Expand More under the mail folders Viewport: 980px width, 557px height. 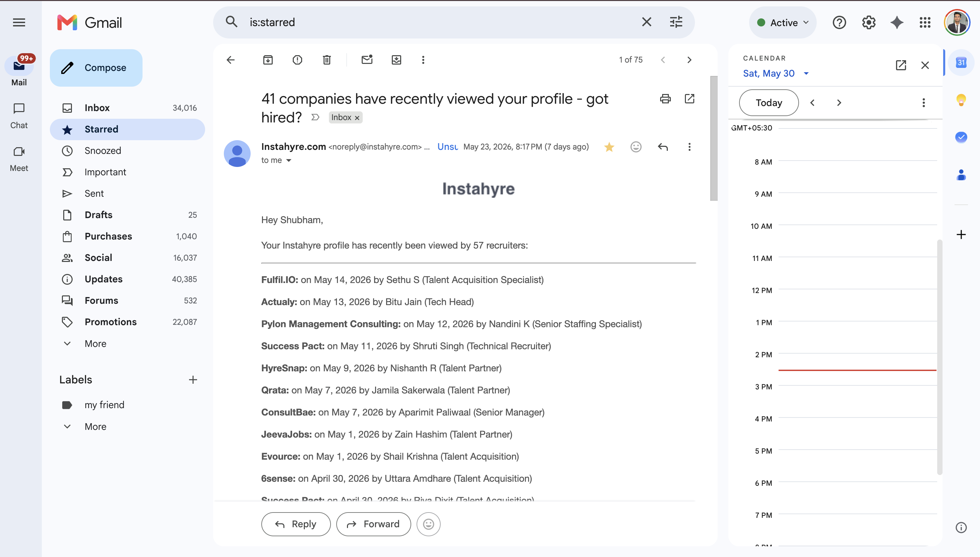95,344
